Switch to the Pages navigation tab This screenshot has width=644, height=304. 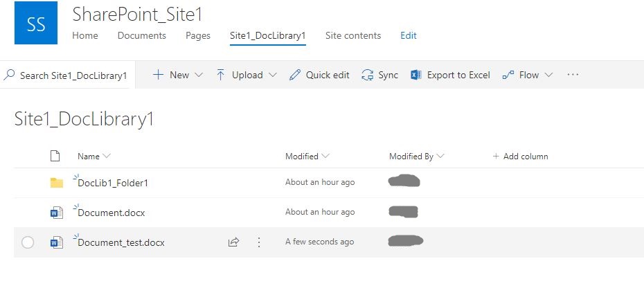pos(198,36)
